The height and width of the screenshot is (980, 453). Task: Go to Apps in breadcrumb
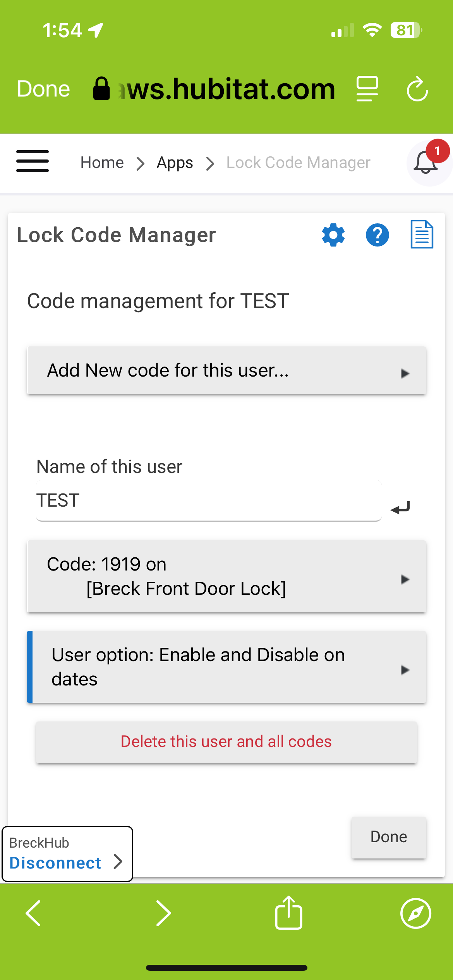175,163
